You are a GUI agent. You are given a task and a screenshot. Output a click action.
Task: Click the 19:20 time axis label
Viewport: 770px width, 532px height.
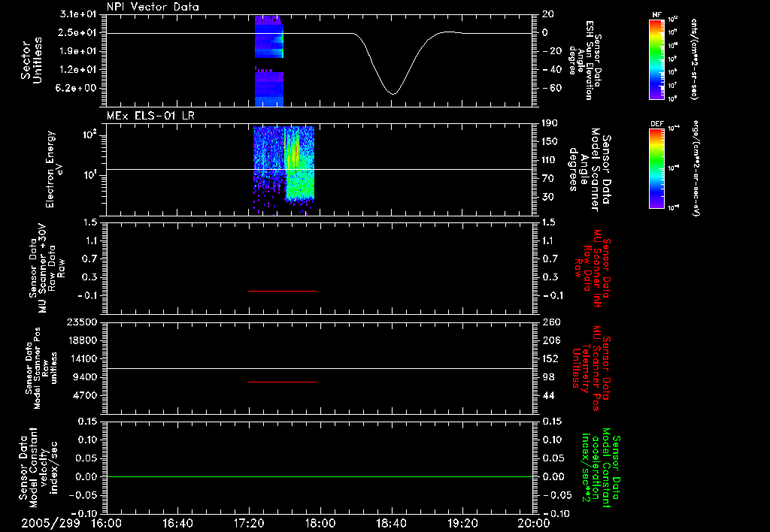tap(462, 523)
